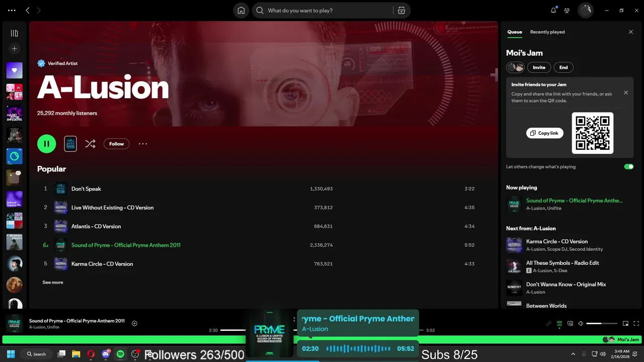644x362 pixels.
Task: Open Opera GX from taskbar
Action: pos(91,354)
